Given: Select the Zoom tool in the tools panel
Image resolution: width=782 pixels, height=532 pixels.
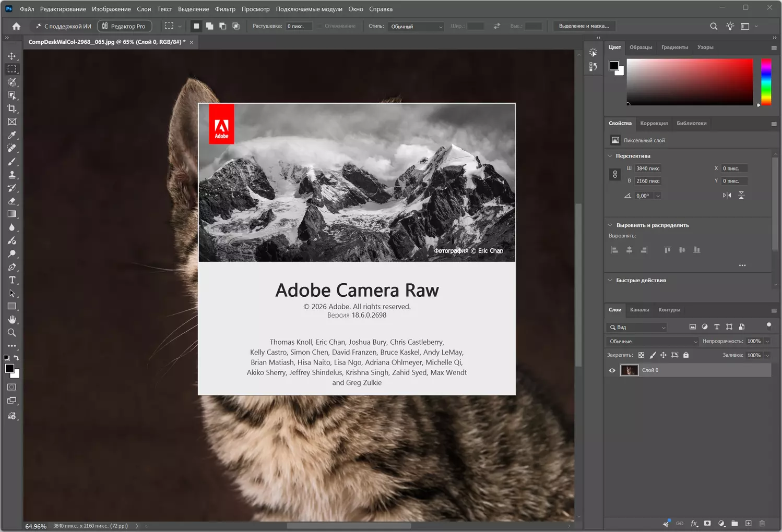Looking at the screenshot, I should (11, 333).
